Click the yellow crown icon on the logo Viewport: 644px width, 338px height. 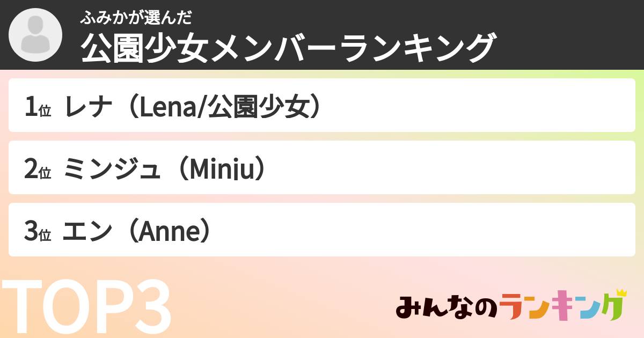(x=621, y=292)
